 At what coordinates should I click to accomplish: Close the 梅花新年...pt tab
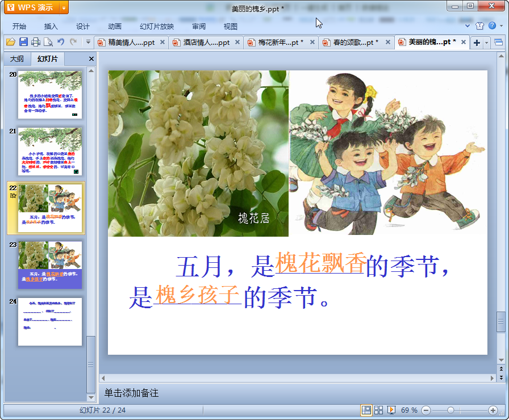click(312, 42)
